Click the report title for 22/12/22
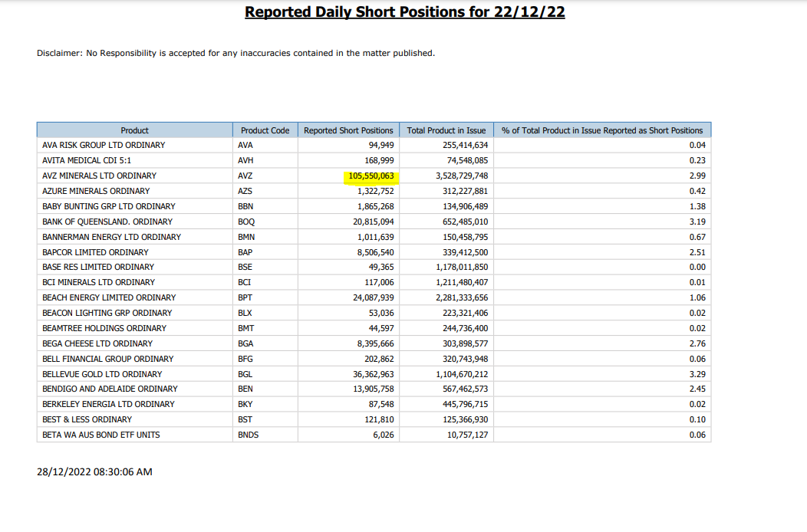The height and width of the screenshot is (532, 807). click(x=404, y=12)
